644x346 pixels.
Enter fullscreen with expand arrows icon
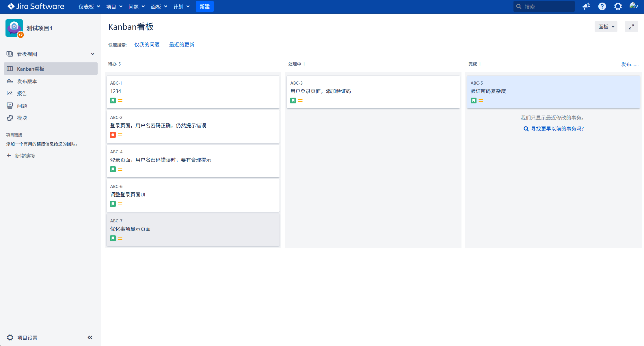pos(631,27)
